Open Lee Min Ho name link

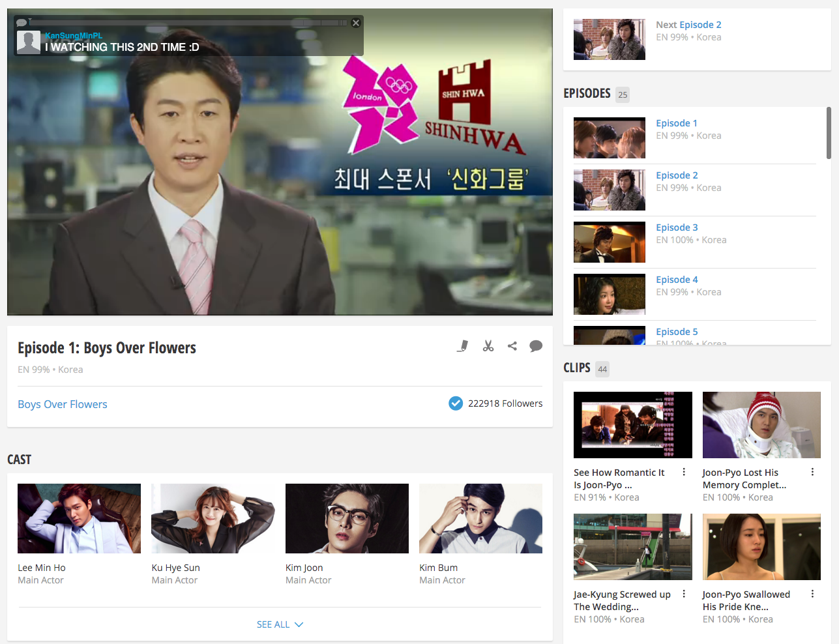pyautogui.click(x=42, y=568)
